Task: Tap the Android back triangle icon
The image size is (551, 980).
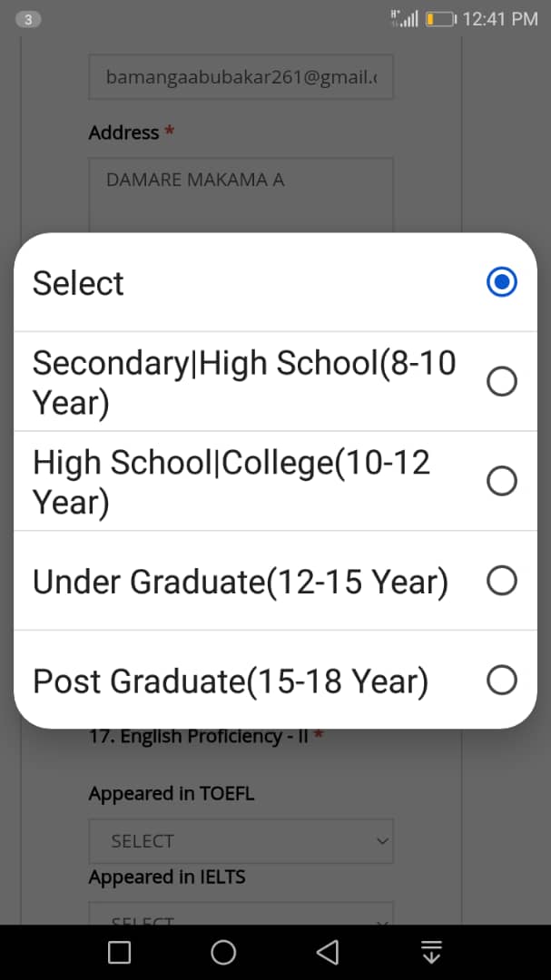Action: [x=327, y=952]
